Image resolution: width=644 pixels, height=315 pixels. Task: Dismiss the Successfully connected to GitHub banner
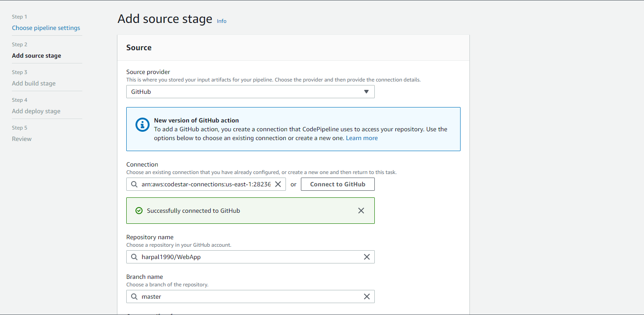tap(361, 211)
